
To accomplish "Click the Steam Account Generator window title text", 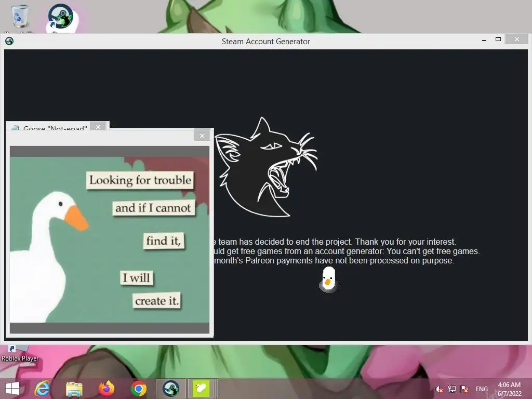I will (x=265, y=42).
